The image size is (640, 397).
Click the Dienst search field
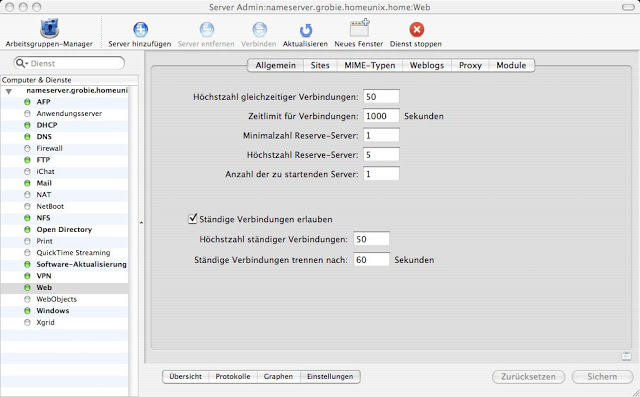(x=69, y=63)
